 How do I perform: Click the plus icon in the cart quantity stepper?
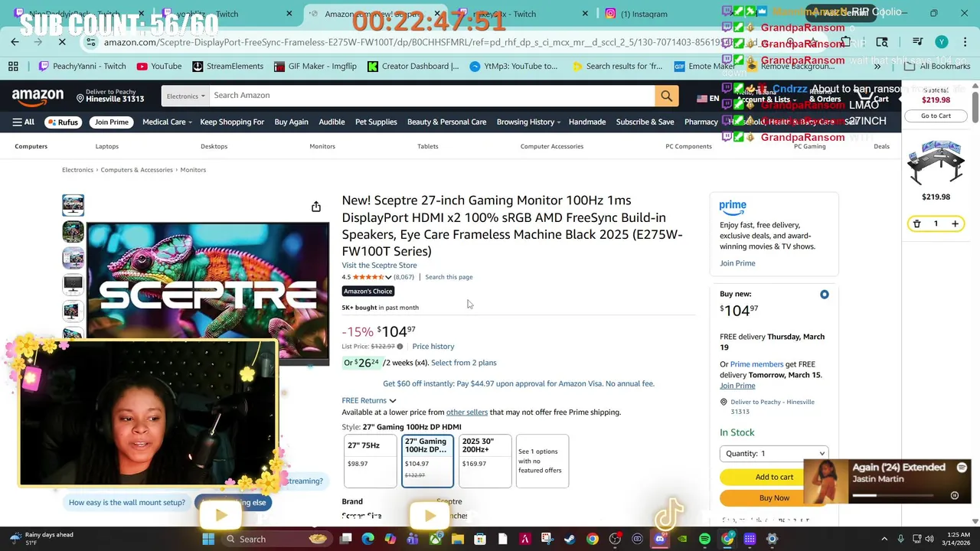(x=955, y=223)
